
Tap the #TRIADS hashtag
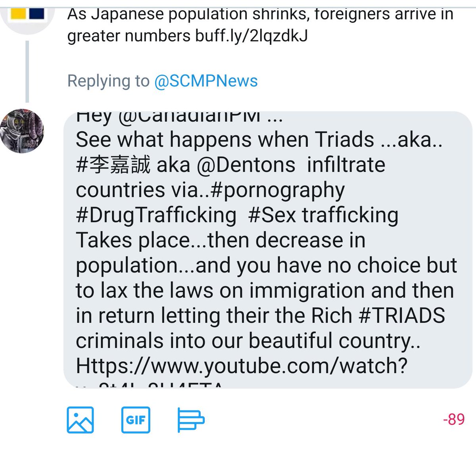click(402, 316)
